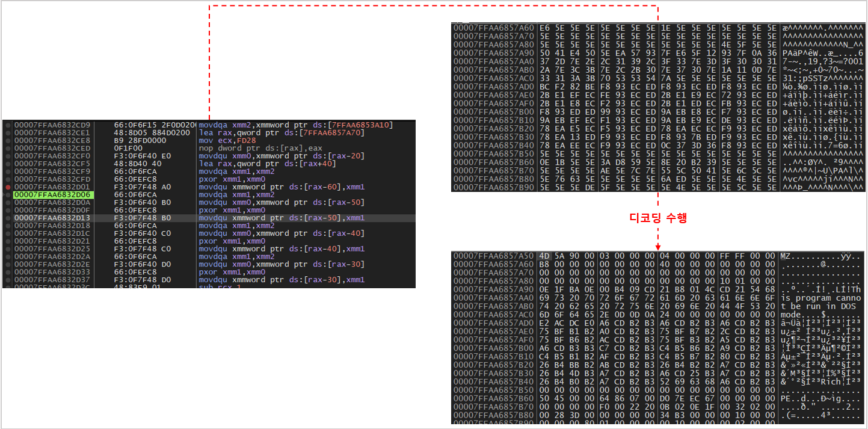This screenshot has height=429, width=868.
Task: Toggle breakpoint dot beside address 00007FFAA6832D13
Action: [7, 218]
